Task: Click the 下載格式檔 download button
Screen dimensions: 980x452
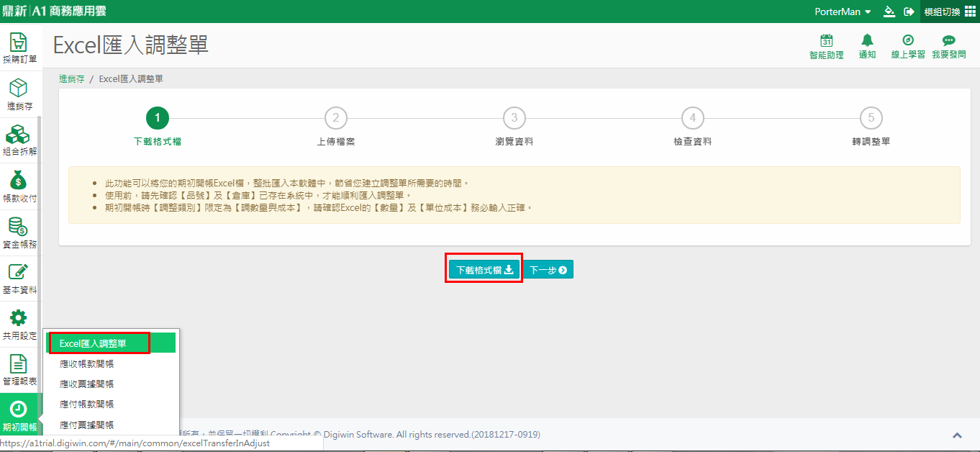Action: tap(484, 269)
